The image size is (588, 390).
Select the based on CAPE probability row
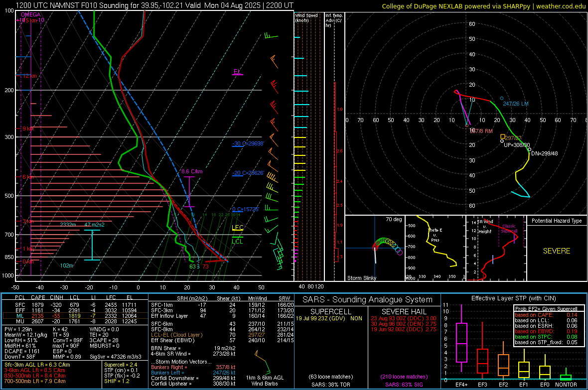pos(546,315)
